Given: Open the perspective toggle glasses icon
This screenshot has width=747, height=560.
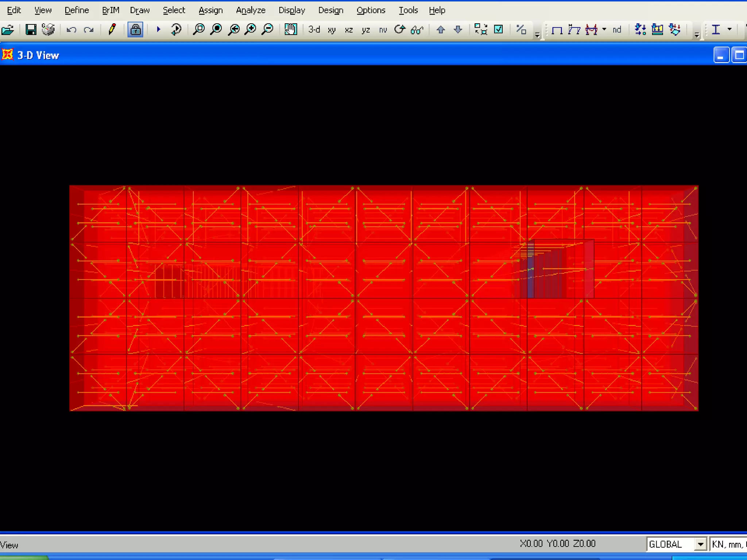Looking at the screenshot, I should tap(417, 30).
